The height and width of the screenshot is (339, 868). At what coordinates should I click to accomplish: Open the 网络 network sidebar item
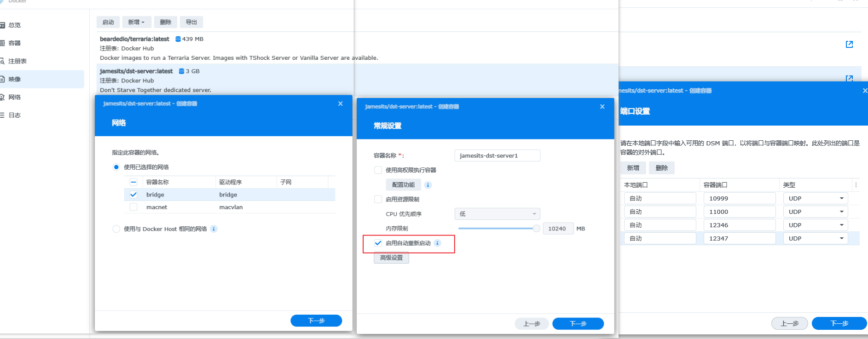pyautogui.click(x=41, y=97)
